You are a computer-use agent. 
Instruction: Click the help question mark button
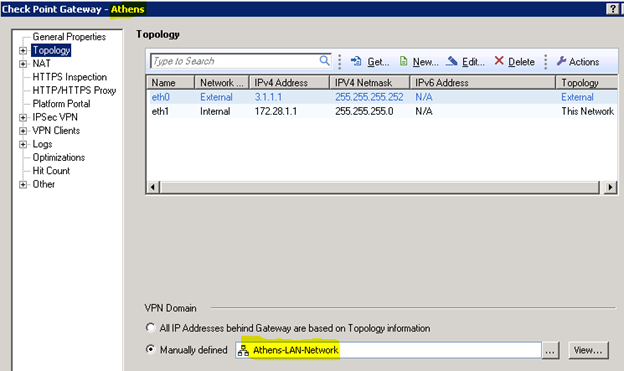[612, 9]
